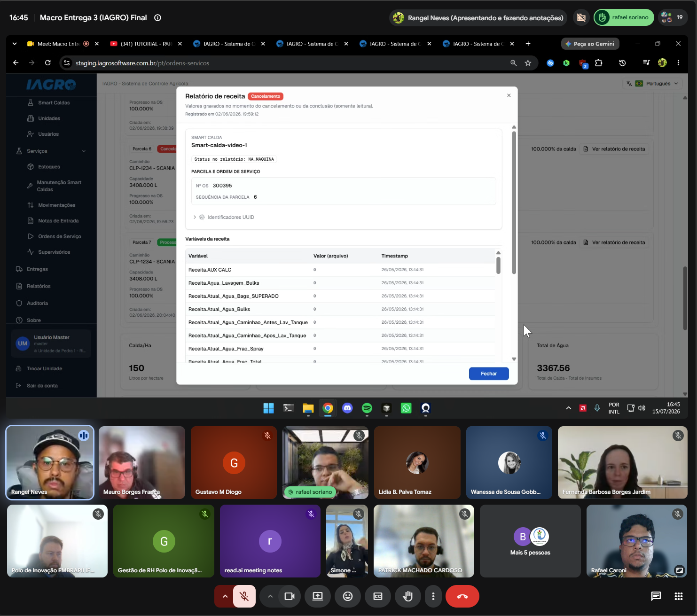Open the emoji reactions button
Screen dimensions: 697x616
pyautogui.click(x=347, y=596)
